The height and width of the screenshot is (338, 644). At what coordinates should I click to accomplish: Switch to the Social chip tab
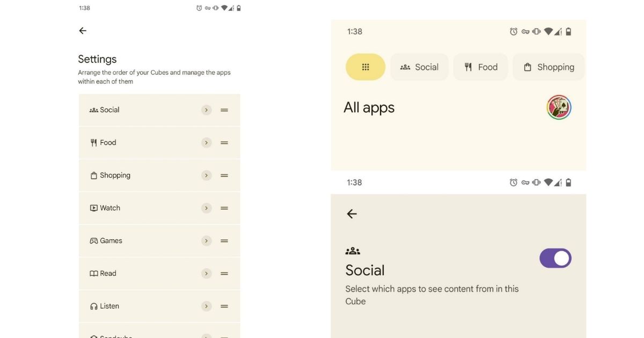pyautogui.click(x=419, y=67)
